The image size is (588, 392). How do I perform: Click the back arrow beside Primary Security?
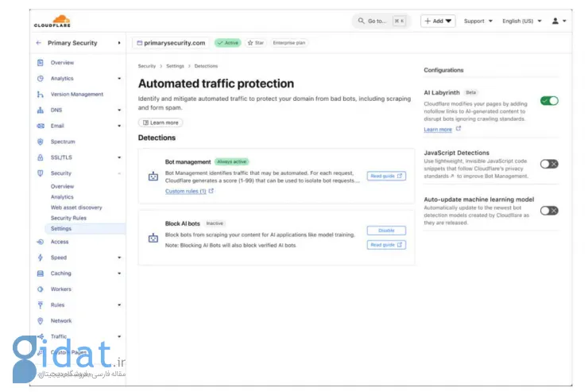39,43
